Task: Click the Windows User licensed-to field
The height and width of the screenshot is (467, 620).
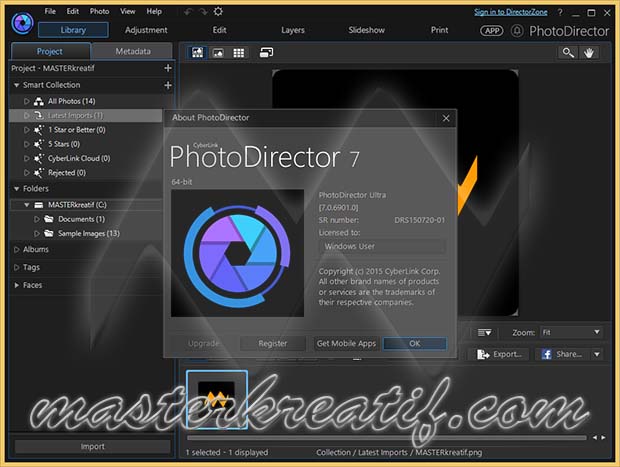Action: coord(382,246)
